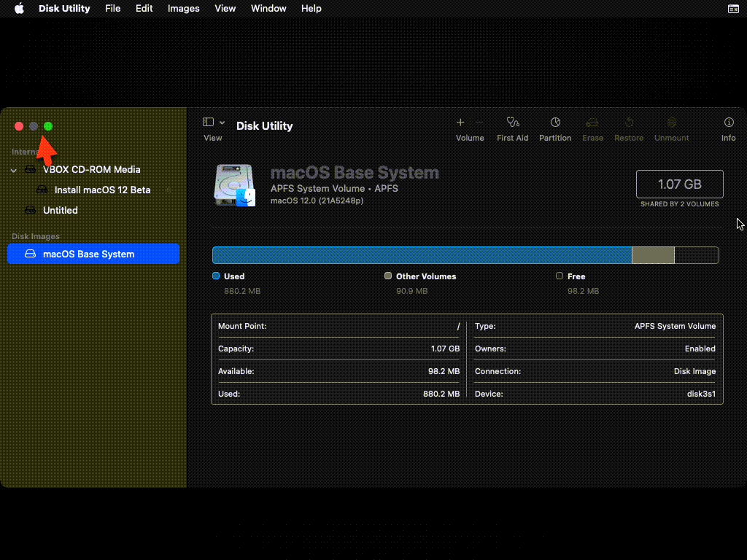The width and height of the screenshot is (747, 560).
Task: Toggle the sidebar View button
Action: 208,122
